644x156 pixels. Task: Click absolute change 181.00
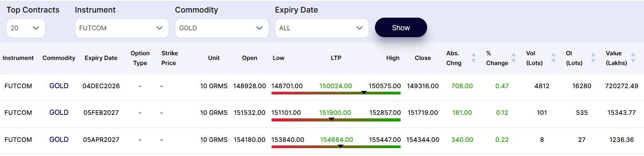(462, 112)
